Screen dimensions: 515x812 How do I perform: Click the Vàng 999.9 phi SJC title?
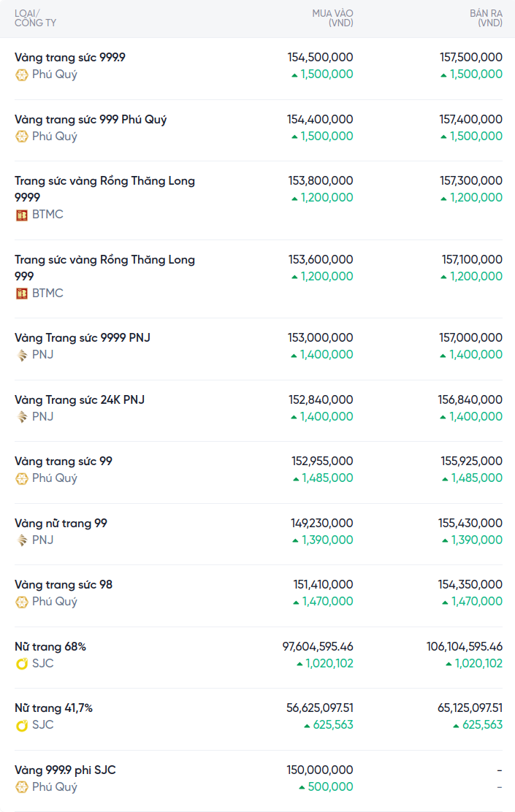point(65,770)
